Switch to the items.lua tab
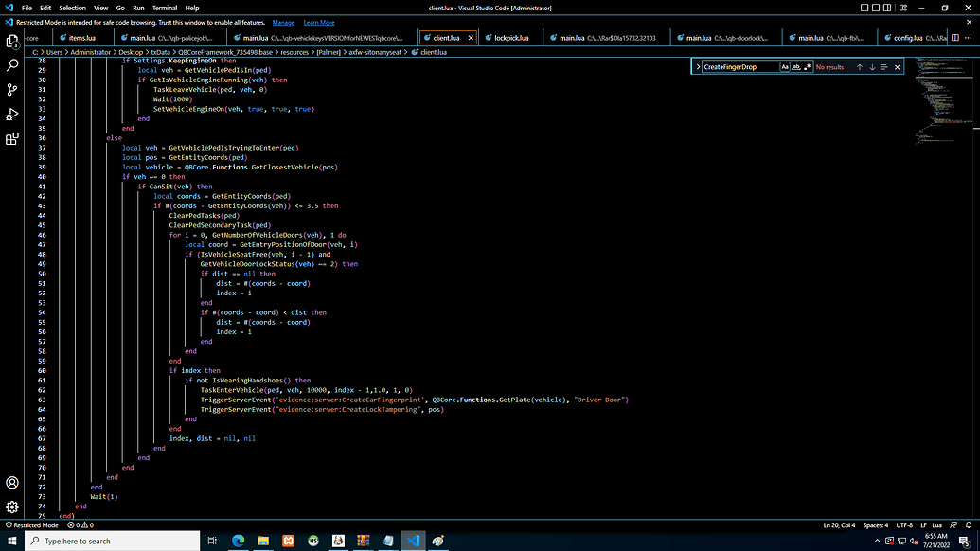The image size is (980, 551). pyautogui.click(x=82, y=38)
